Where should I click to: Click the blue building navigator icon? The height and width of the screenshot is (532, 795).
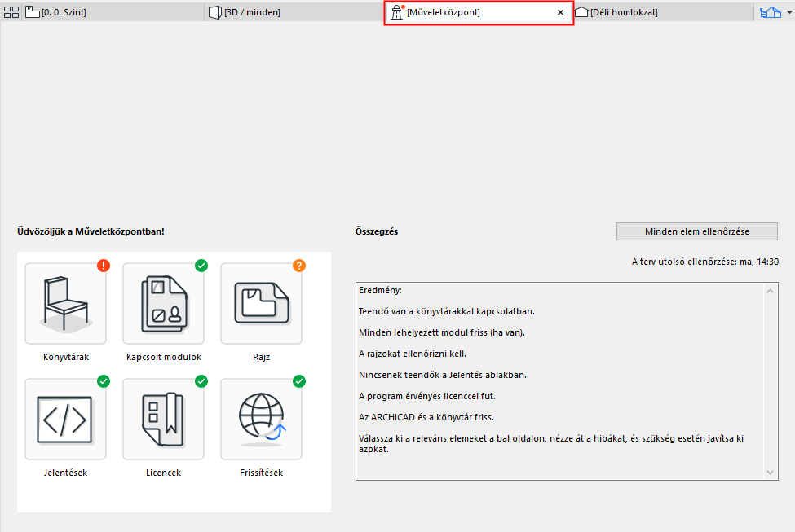point(771,12)
